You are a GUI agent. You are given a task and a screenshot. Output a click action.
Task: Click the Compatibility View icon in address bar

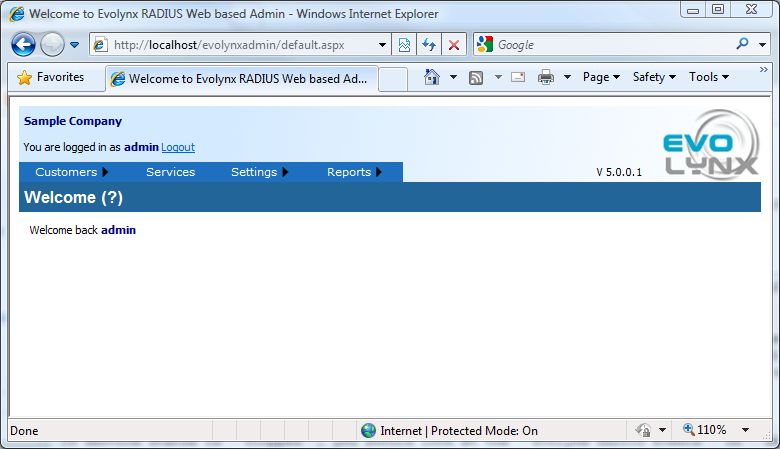click(404, 45)
